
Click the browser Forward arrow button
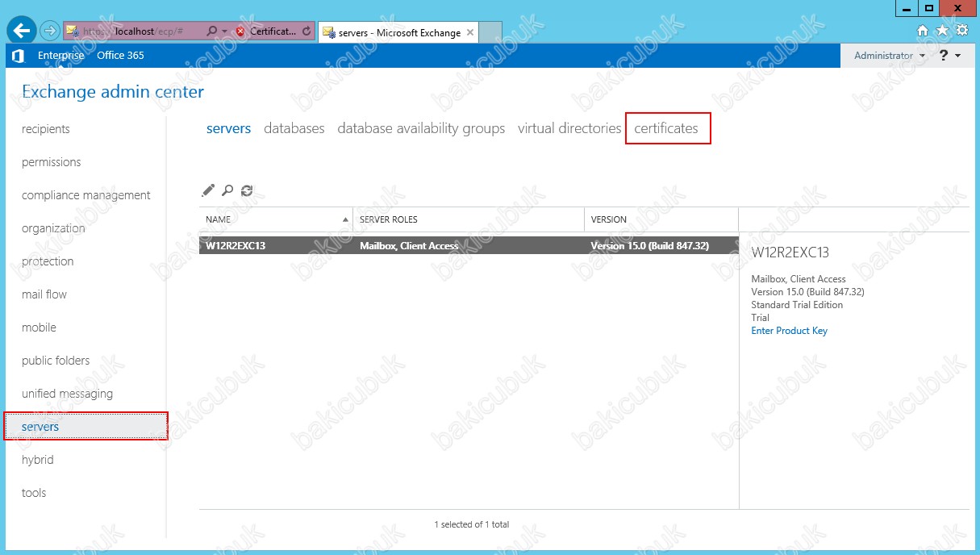[x=49, y=31]
